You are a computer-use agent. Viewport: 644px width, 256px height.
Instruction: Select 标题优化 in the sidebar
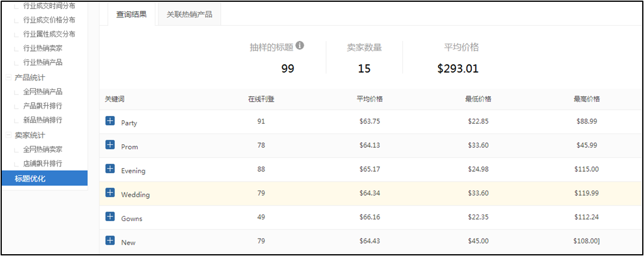pyautogui.click(x=30, y=178)
